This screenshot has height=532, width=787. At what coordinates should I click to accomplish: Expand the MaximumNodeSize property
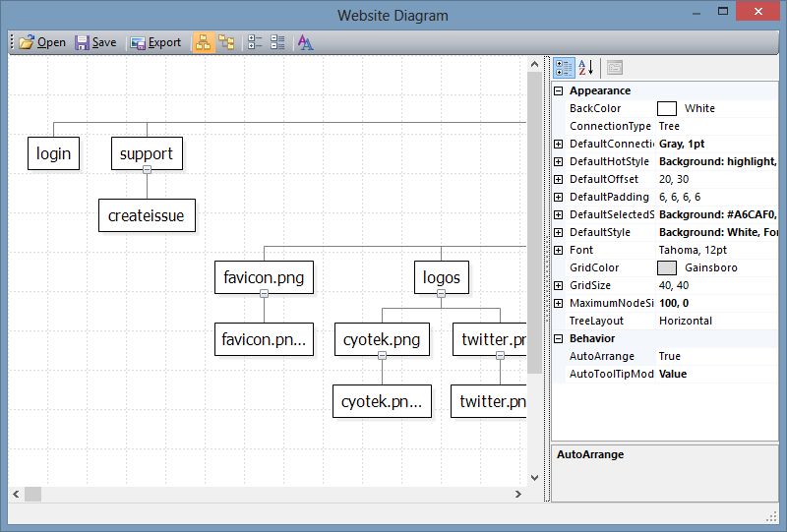(558, 303)
